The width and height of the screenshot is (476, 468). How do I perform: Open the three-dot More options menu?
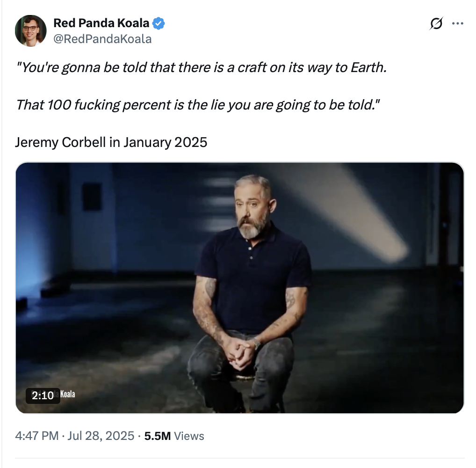click(x=457, y=23)
